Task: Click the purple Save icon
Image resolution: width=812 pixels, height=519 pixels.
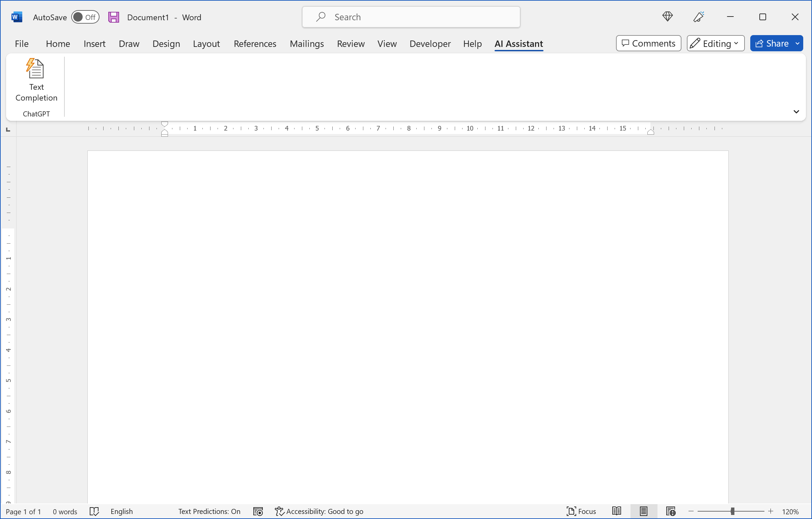Action: tap(114, 17)
